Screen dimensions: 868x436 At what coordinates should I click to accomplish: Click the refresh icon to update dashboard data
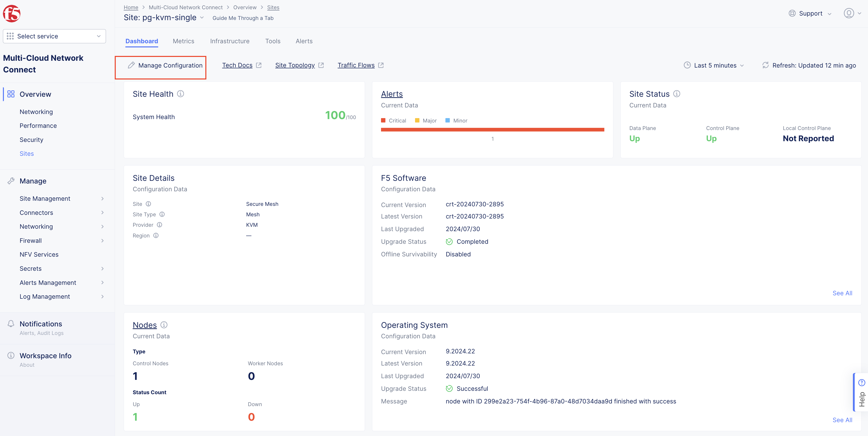pyautogui.click(x=765, y=65)
